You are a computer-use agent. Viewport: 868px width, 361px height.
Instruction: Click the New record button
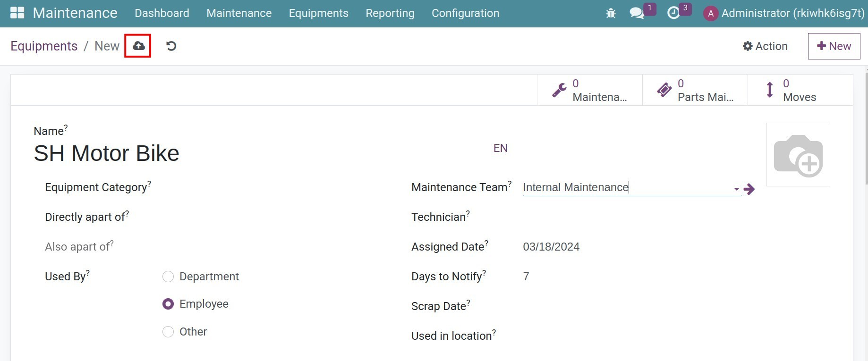pos(834,46)
